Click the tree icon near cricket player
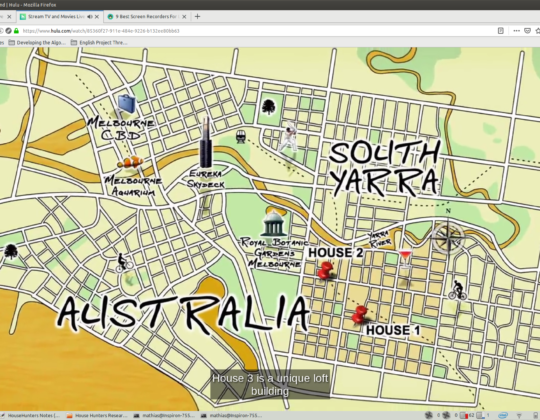Screen dimensions: 540x420 pyautogui.click(x=269, y=106)
